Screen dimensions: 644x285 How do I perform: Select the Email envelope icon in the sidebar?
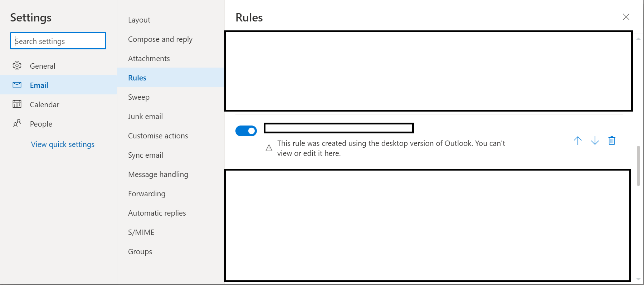(x=17, y=85)
